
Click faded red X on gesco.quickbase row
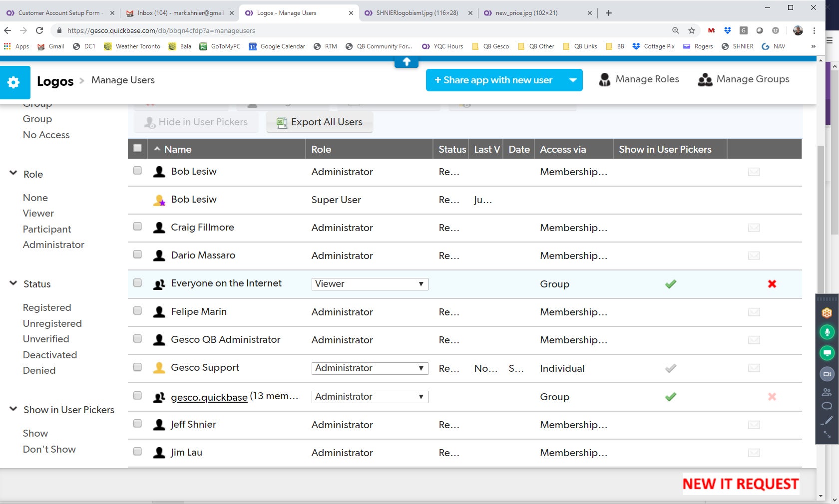click(x=772, y=397)
